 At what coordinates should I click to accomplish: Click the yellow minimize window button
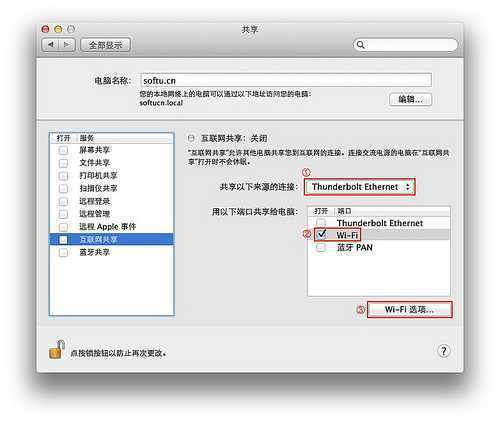click(58, 29)
